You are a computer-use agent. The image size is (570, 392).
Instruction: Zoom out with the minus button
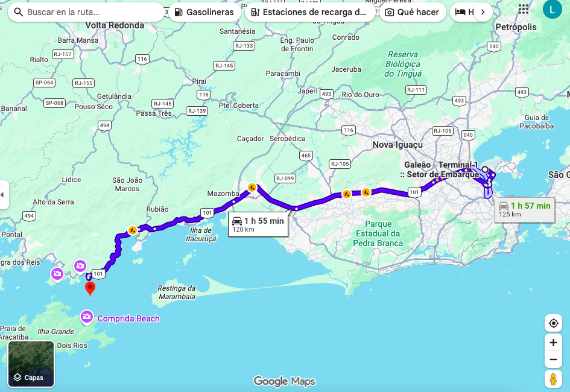click(553, 359)
